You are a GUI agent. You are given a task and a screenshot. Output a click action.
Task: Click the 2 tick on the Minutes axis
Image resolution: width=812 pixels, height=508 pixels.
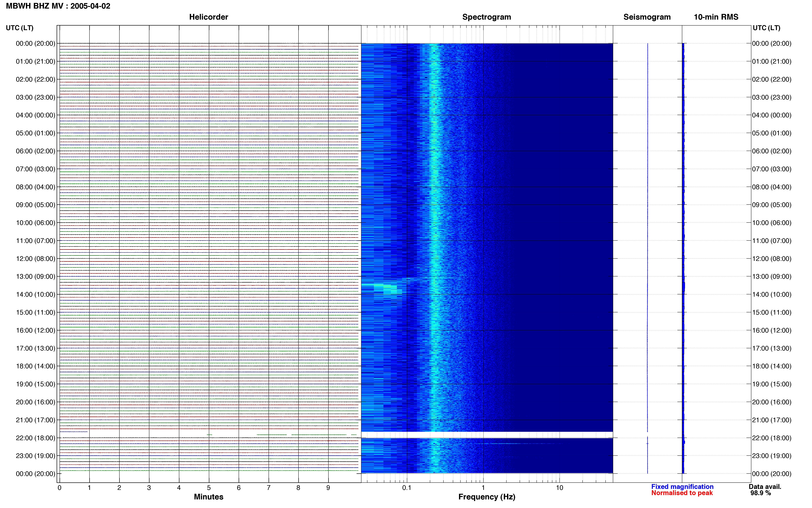click(x=119, y=487)
